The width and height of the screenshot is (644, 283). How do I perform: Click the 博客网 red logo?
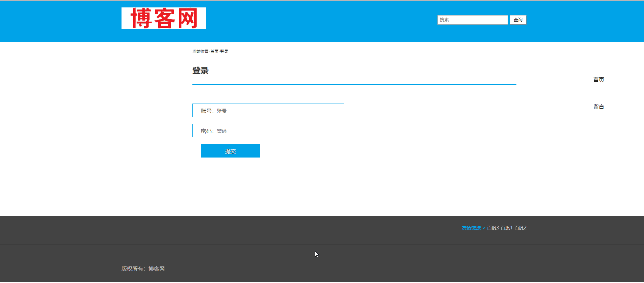[x=164, y=18]
